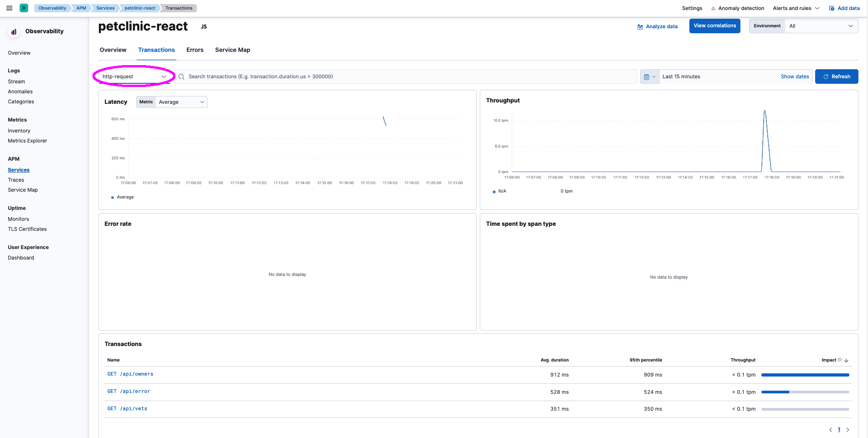Switch to the Overview tab
This screenshot has width=868, height=438.
tap(113, 50)
